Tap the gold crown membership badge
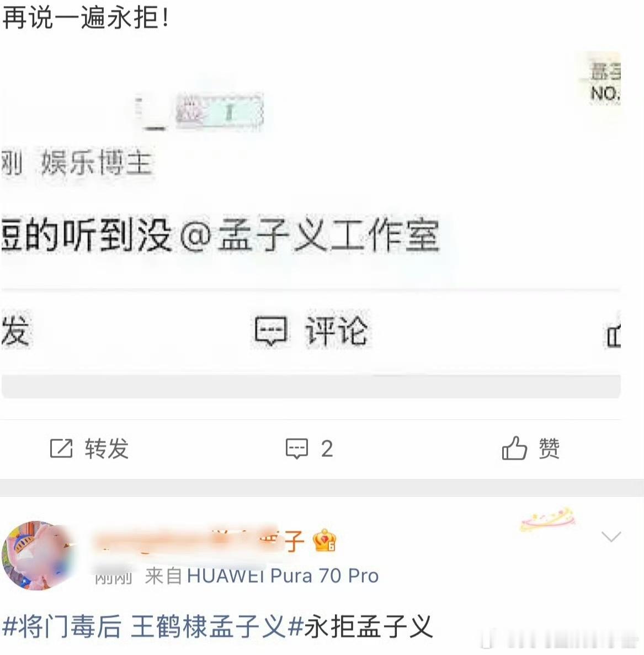Image resolution: width=644 pixels, height=655 pixels. pyautogui.click(x=324, y=540)
